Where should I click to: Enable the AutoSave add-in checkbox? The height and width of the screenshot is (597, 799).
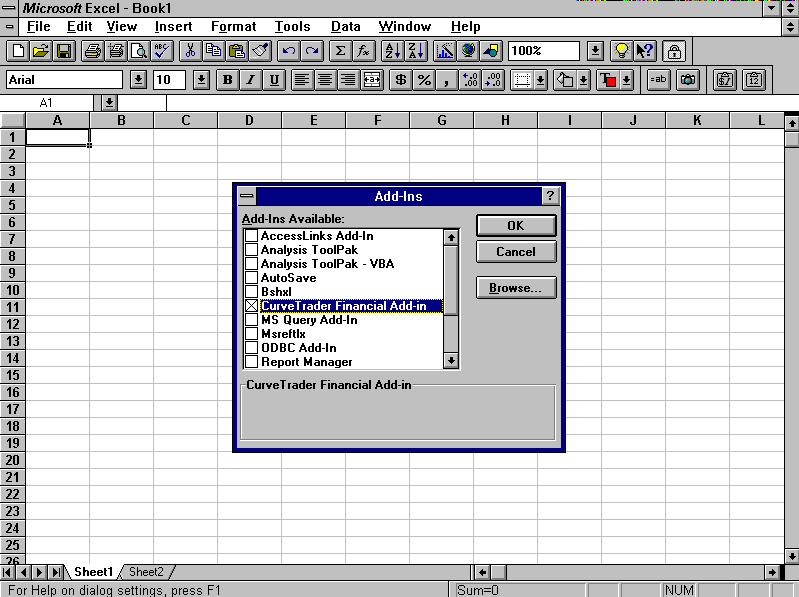point(251,278)
